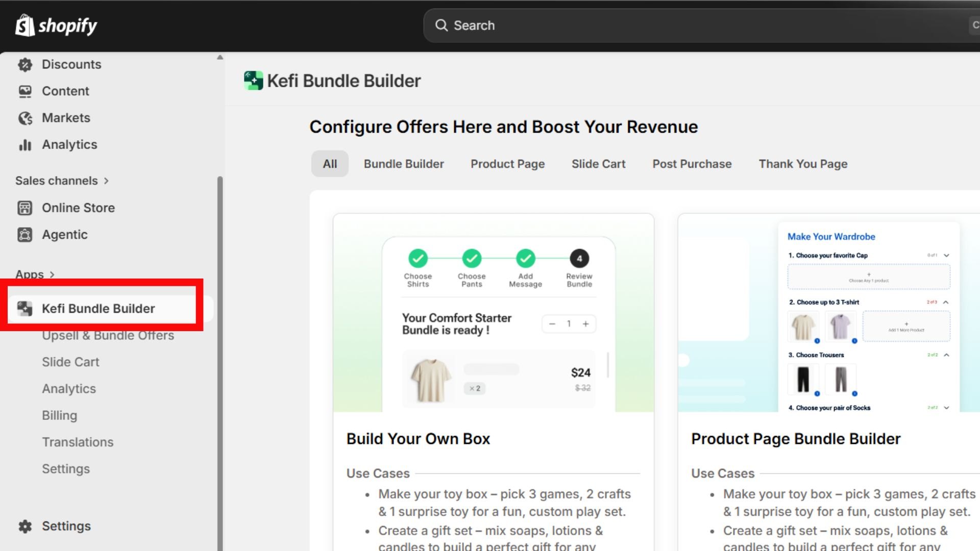
Task: Open Kefi app Settings sub-item
Action: [x=66, y=469]
